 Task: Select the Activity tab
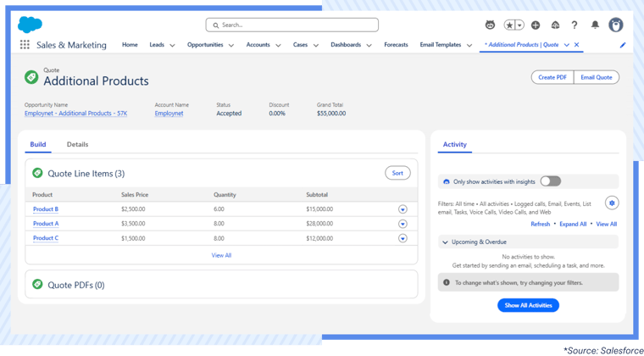click(455, 145)
